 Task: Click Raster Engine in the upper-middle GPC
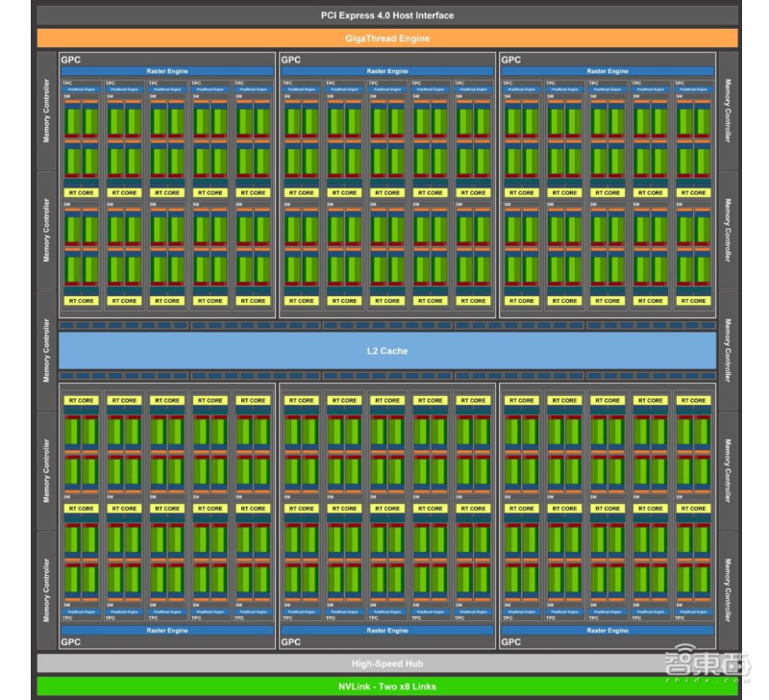[x=387, y=71]
